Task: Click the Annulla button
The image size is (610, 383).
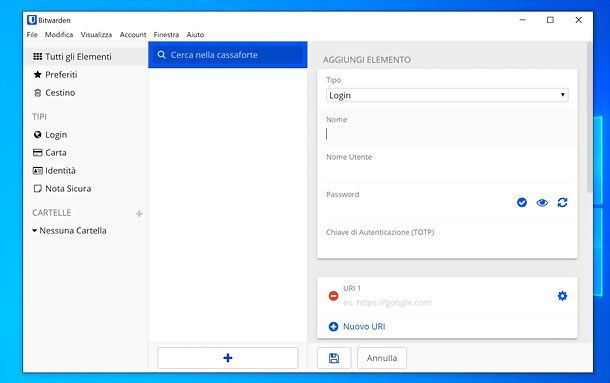Action: click(382, 358)
